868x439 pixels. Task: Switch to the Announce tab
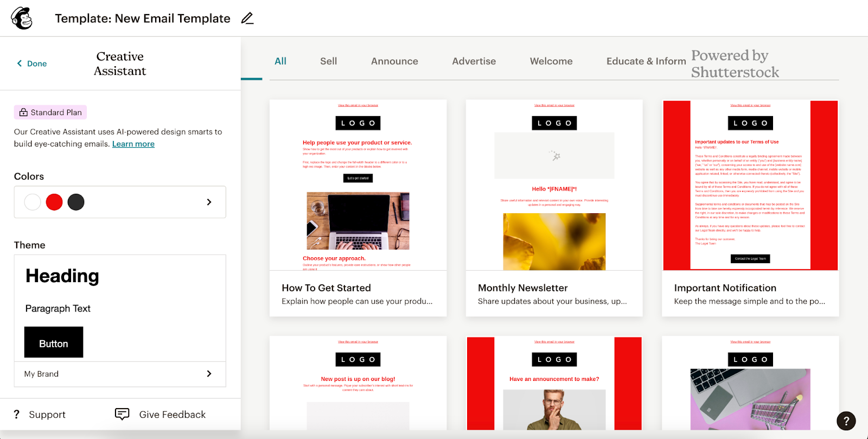point(394,61)
